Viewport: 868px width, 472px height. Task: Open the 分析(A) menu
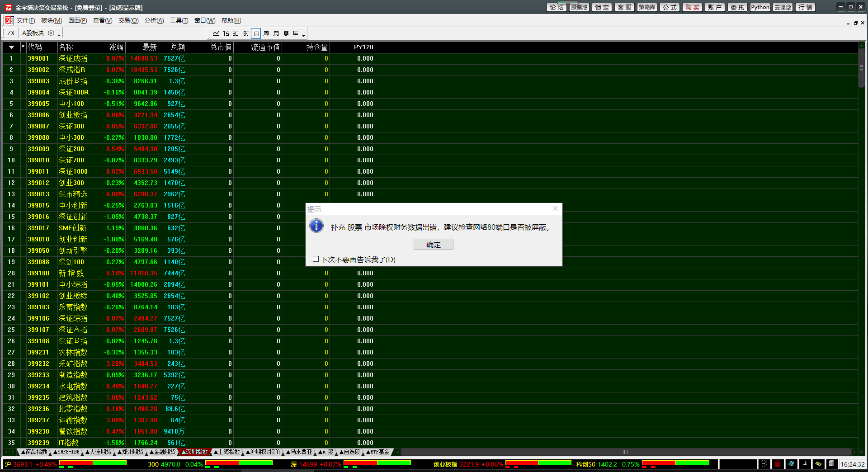click(x=154, y=20)
